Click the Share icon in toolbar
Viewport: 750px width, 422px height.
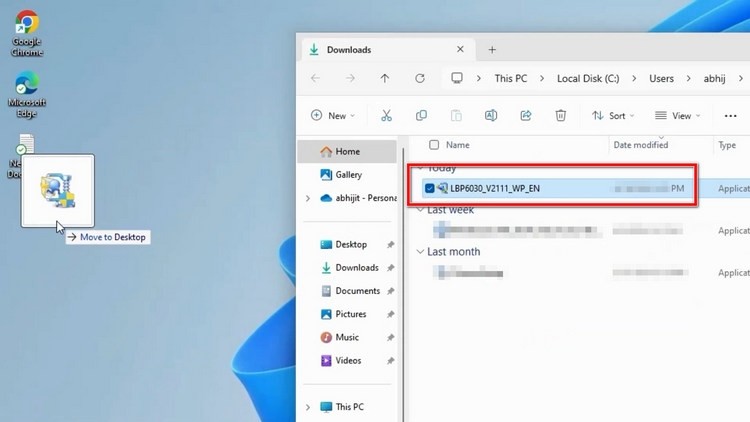click(526, 115)
